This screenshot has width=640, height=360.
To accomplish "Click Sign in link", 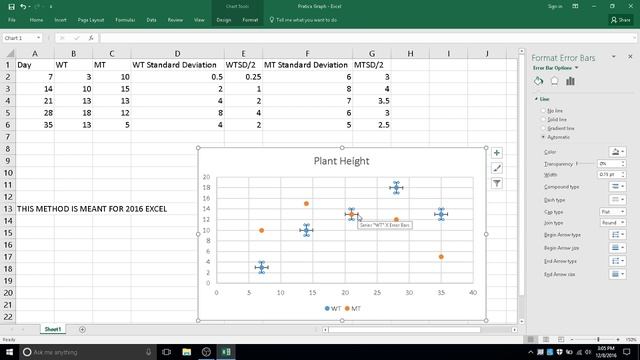I will tap(555, 7).
